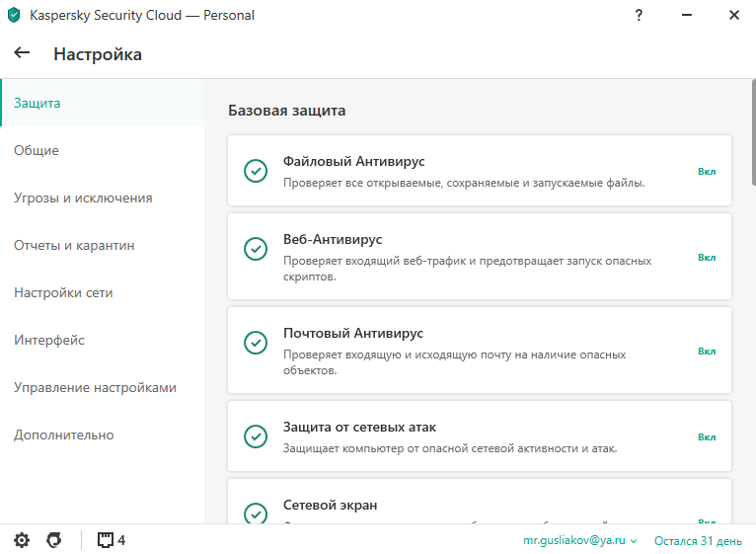
Task: Go to Отчеты и карантин section
Action: (74, 245)
